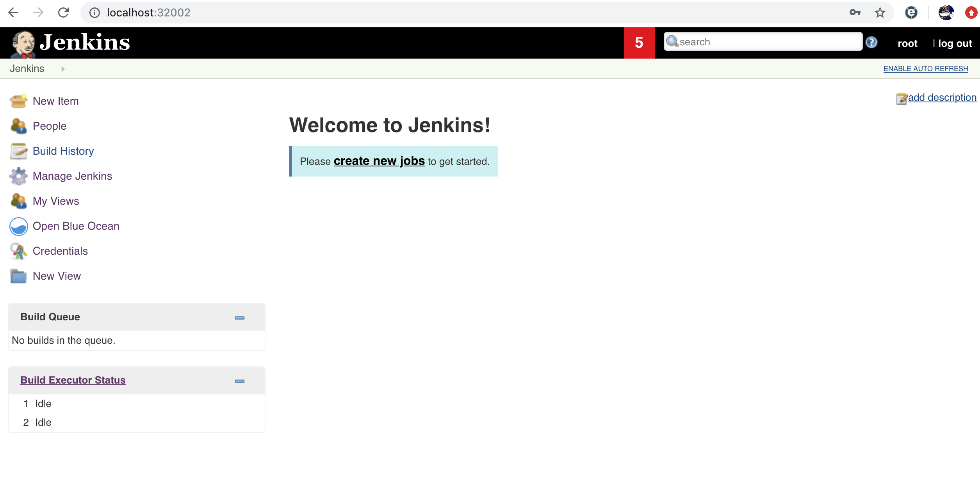Click the Open Blue Ocean wave icon
980x482 pixels.
pyautogui.click(x=18, y=226)
